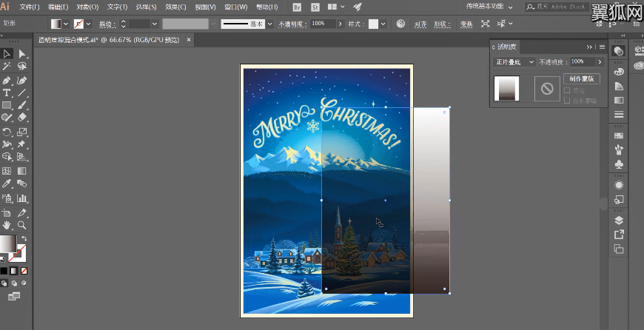Select the Rotate tool

pos(7,132)
